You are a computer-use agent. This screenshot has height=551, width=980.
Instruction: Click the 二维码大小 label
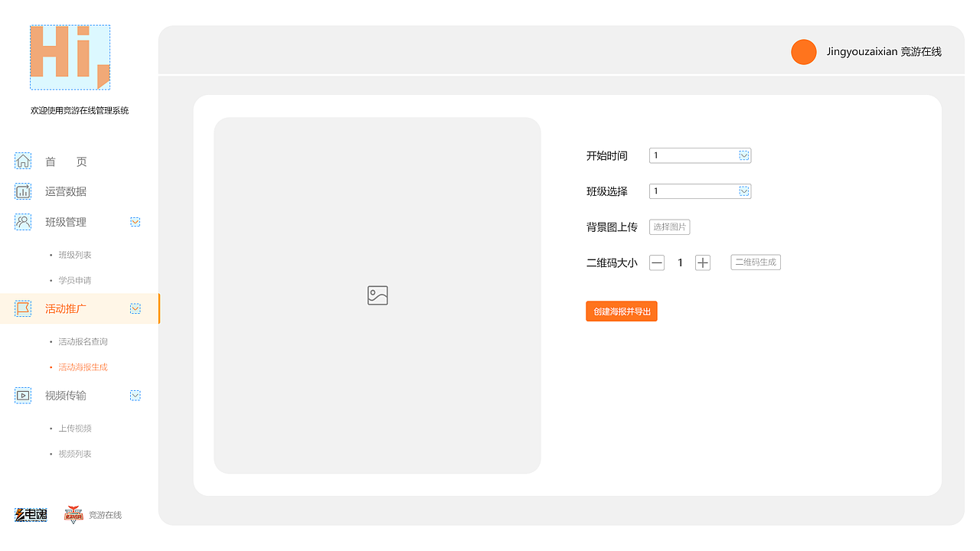click(612, 262)
